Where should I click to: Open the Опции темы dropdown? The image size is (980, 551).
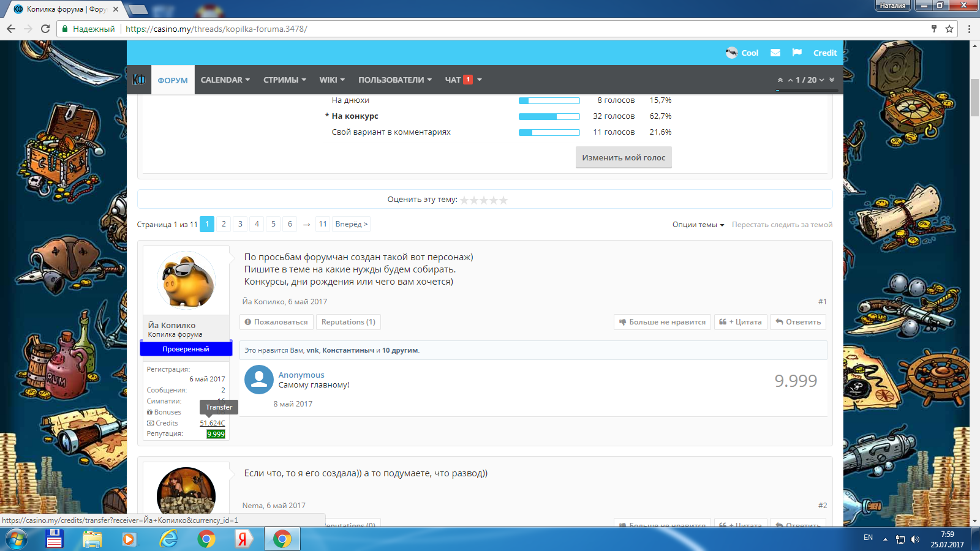[698, 225]
